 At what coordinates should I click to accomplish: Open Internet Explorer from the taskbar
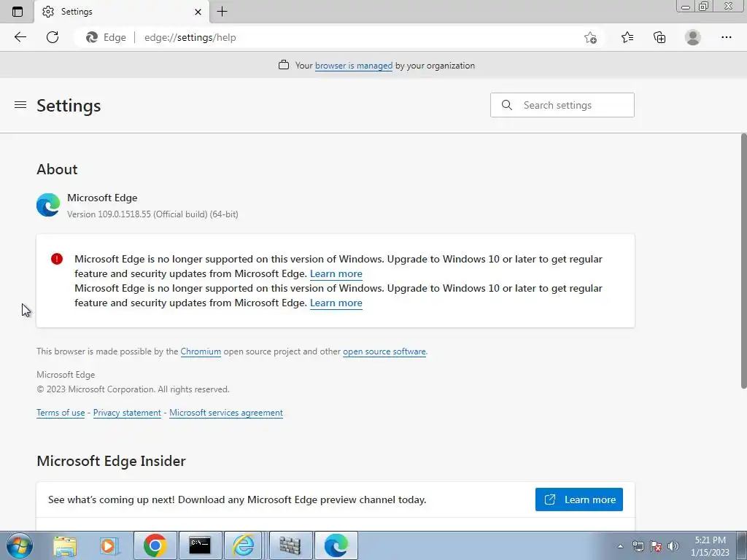click(x=244, y=545)
